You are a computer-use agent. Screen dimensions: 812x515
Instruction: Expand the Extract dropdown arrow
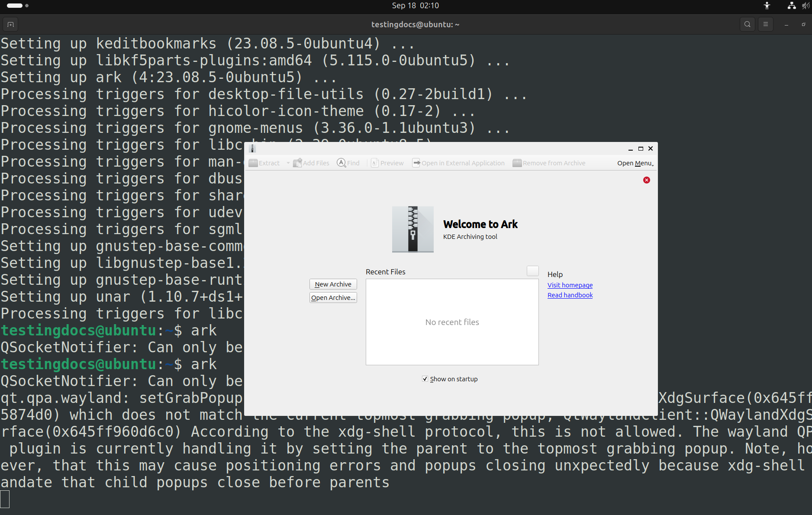pyautogui.click(x=288, y=163)
